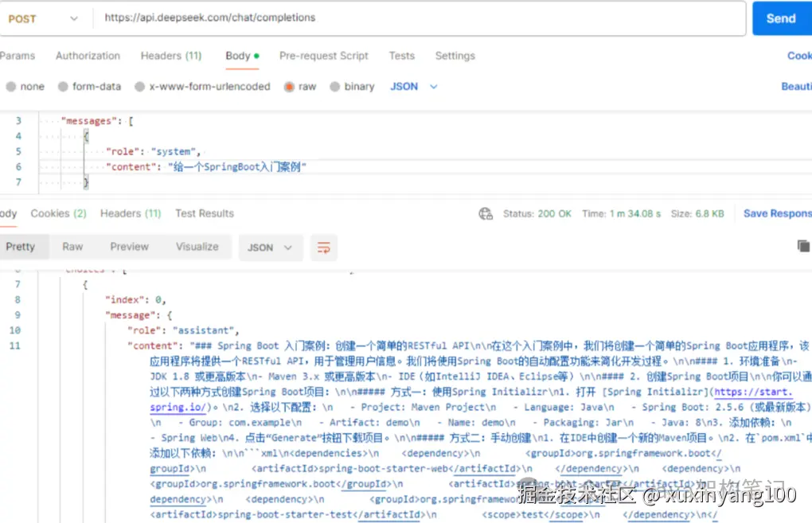The height and width of the screenshot is (523, 812).
Task: Select the form-data body type
Action: 63,87
